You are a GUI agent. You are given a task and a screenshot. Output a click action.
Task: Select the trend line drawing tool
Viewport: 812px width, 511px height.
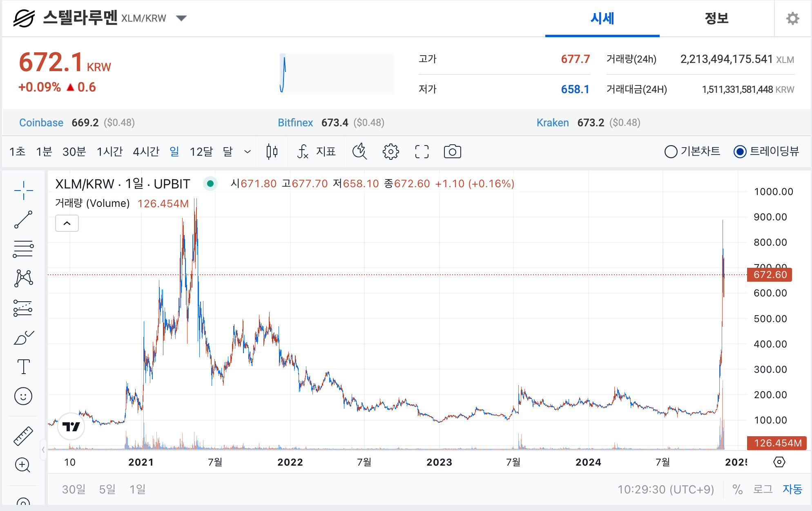[x=23, y=220]
